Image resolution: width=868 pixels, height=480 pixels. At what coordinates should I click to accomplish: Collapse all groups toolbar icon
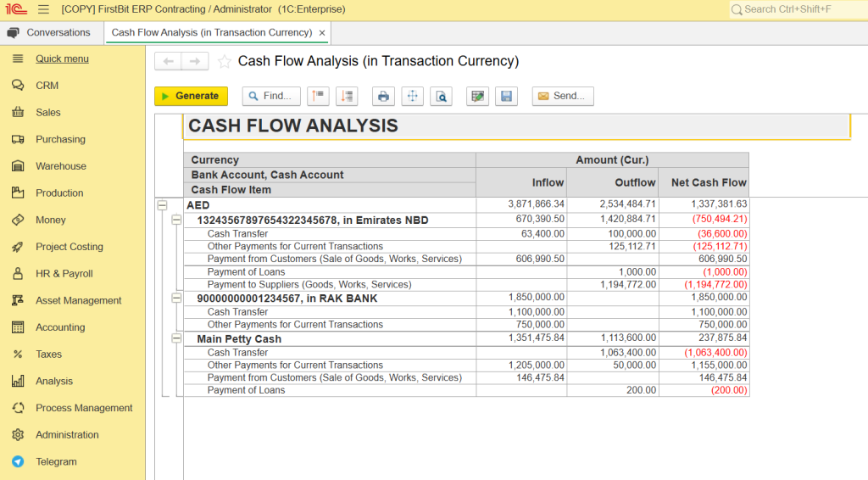pyautogui.click(x=319, y=96)
